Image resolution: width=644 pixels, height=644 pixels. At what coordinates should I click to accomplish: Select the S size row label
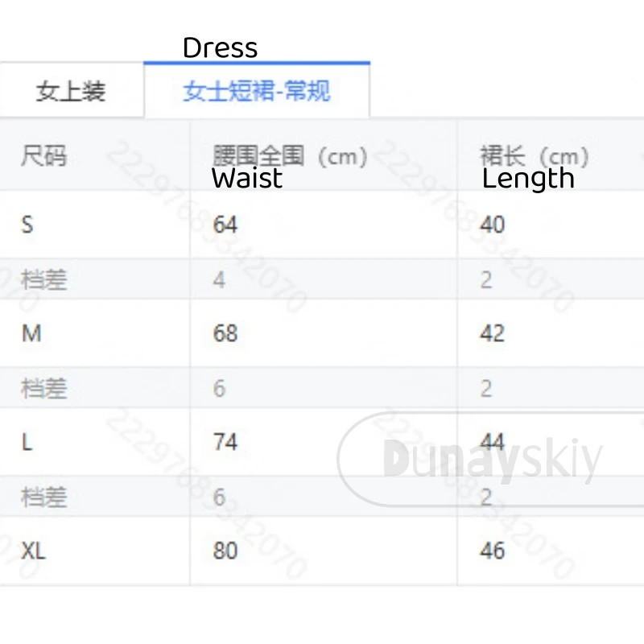[27, 225]
